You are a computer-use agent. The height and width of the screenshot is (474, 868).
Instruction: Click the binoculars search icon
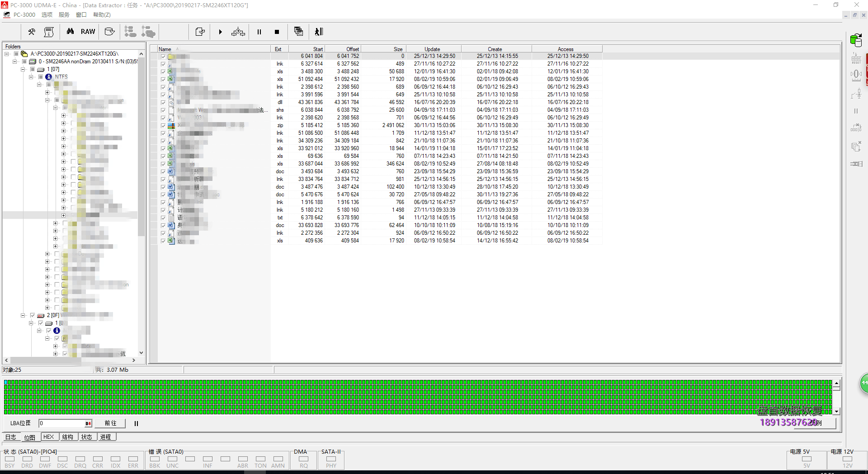coord(70,32)
